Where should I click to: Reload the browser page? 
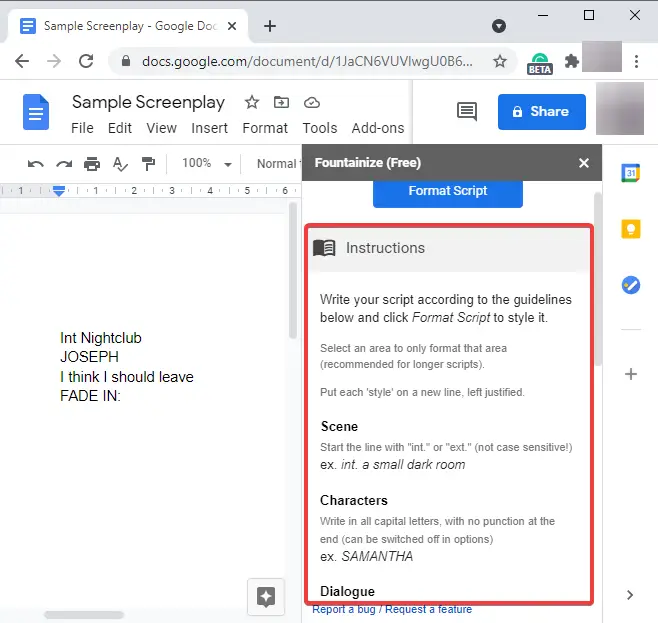click(x=86, y=61)
